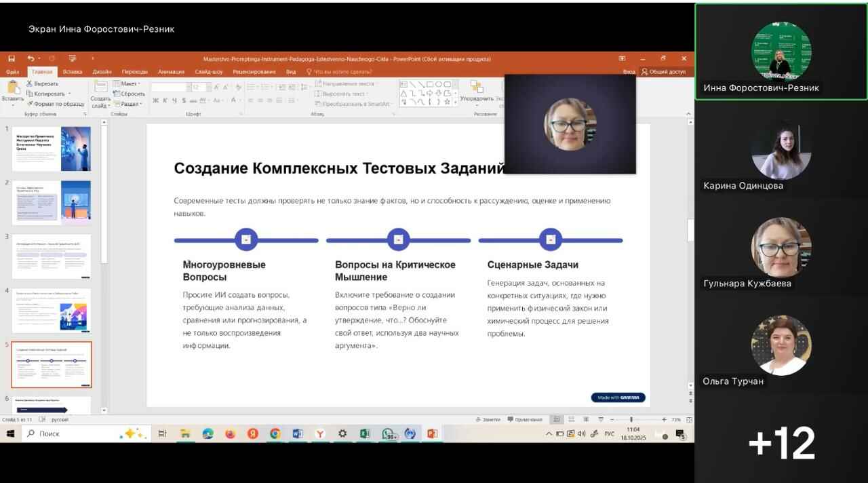Switch to the Вставка ribbon tab

[73, 72]
